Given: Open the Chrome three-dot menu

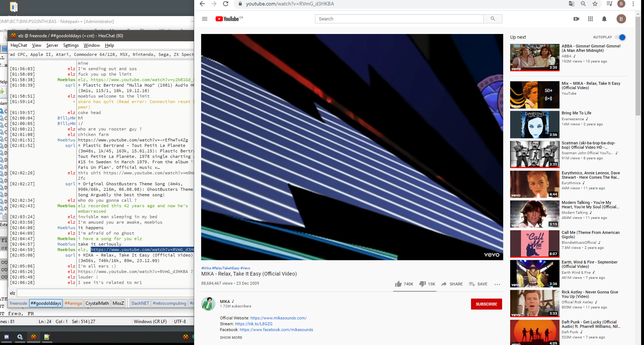Looking at the screenshot, I should point(633,4).
